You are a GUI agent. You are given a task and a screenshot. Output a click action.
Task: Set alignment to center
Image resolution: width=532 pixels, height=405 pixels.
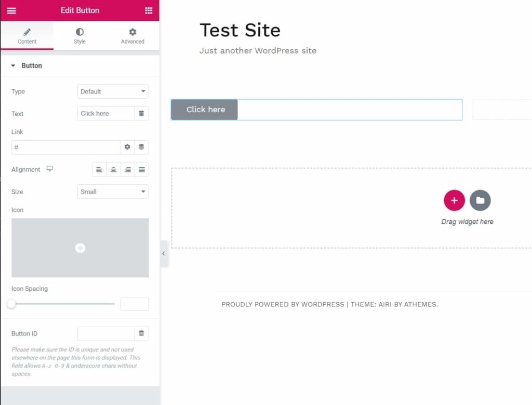tap(113, 170)
